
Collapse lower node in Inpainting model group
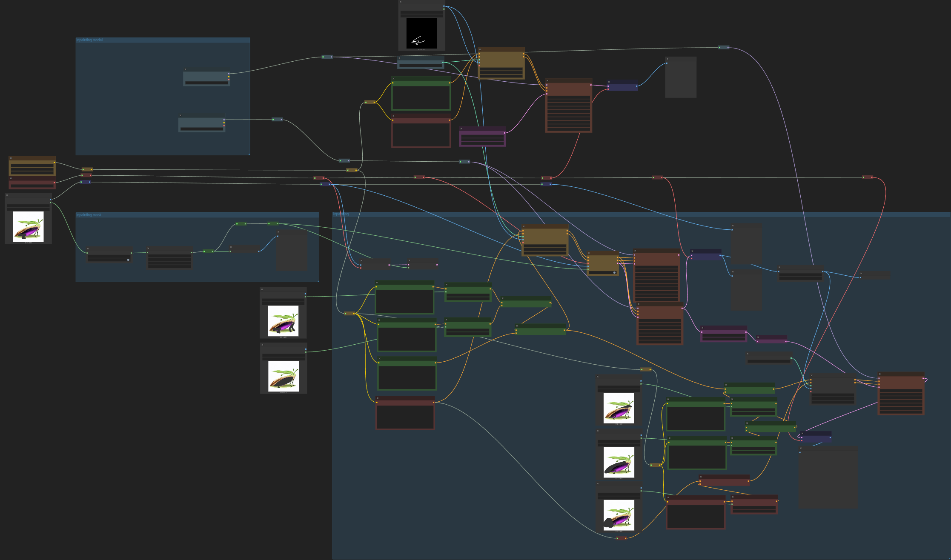pyautogui.click(x=181, y=115)
